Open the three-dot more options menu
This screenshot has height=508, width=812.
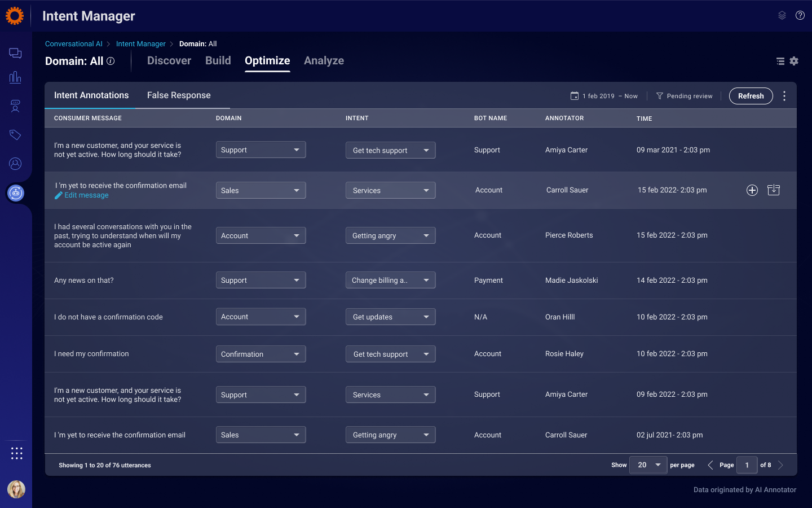click(784, 96)
